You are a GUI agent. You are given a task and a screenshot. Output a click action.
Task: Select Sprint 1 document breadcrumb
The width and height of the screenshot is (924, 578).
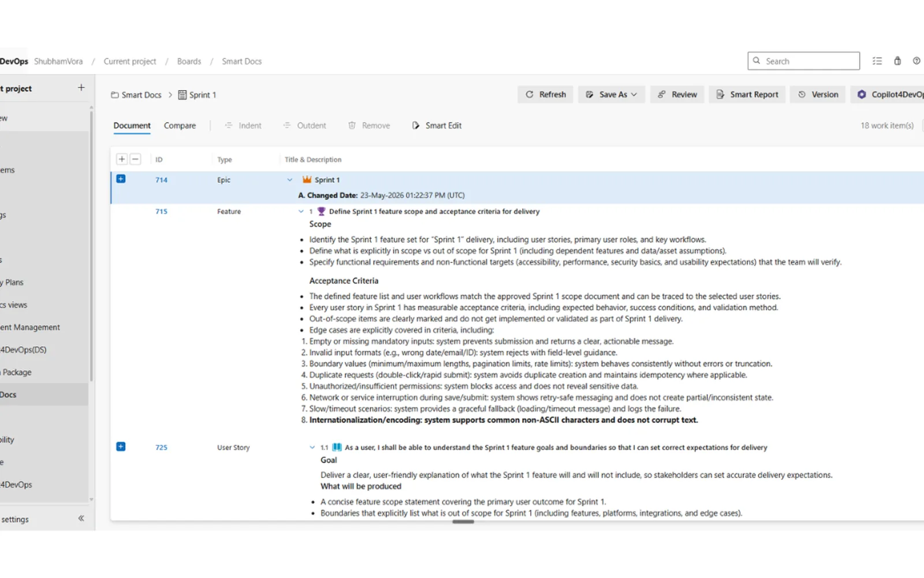point(197,95)
